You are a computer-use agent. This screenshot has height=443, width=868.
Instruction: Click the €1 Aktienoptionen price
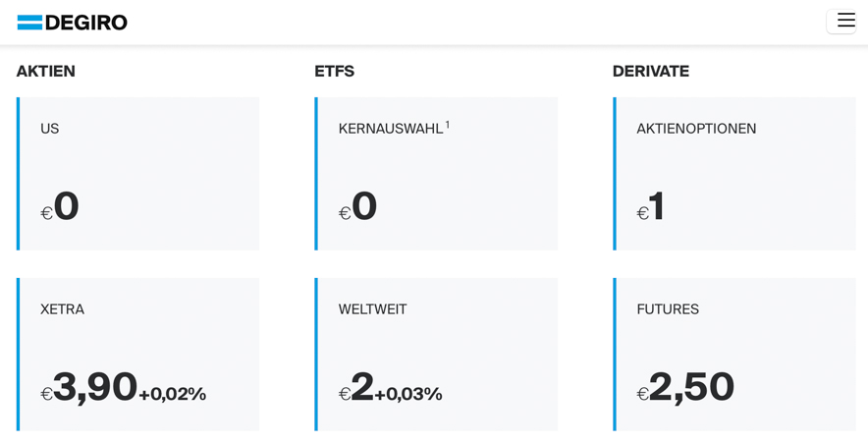tap(651, 206)
